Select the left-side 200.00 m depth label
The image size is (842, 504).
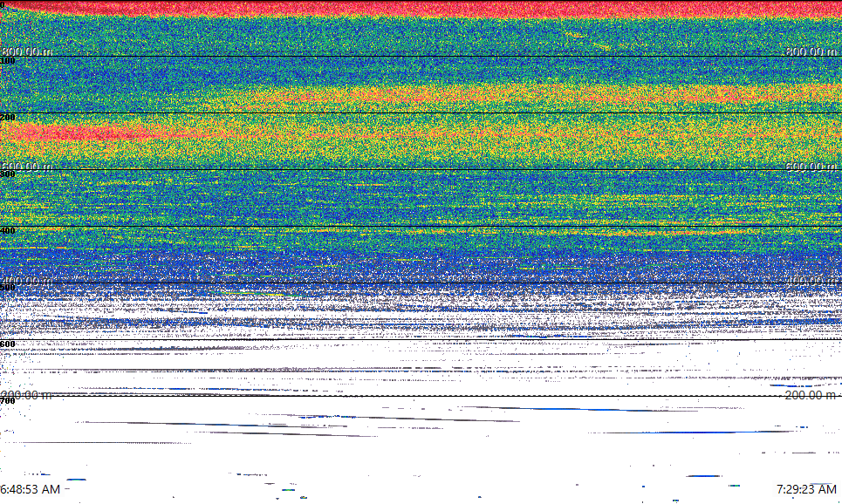26,395
